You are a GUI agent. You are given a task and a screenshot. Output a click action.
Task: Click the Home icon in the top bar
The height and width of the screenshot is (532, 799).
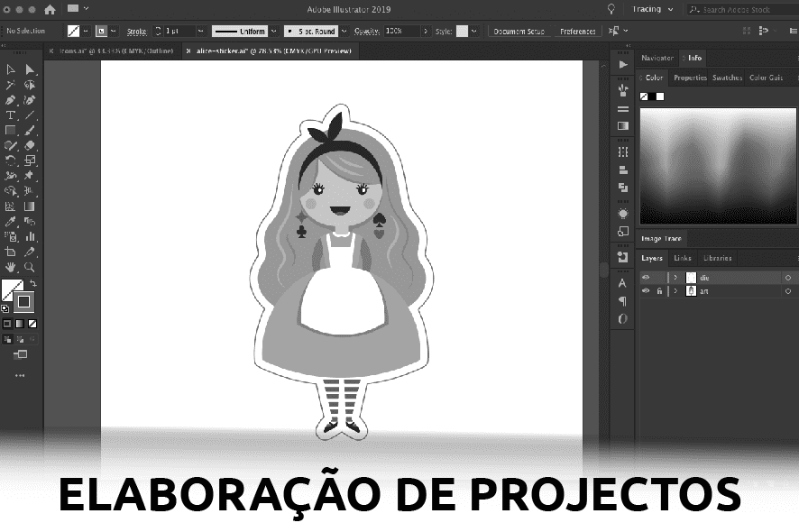[49, 9]
